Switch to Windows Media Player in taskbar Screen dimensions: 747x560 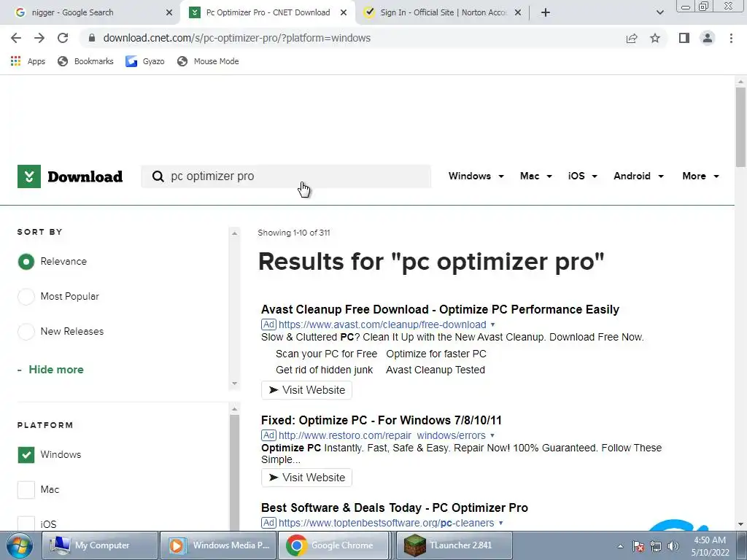coord(217,545)
